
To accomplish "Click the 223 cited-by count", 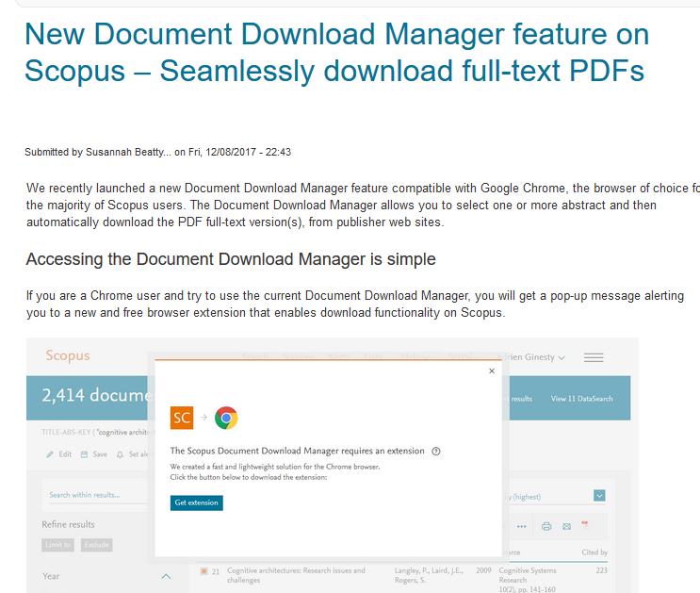I will [601, 570].
